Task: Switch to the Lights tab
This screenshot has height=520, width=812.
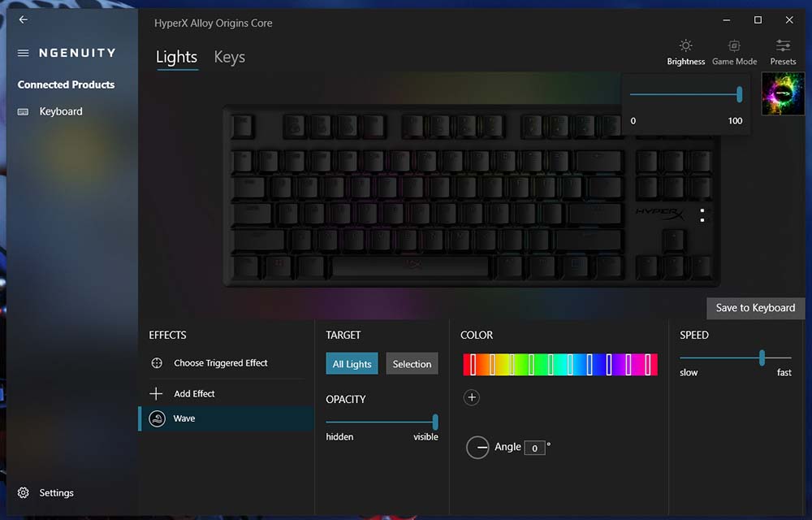Action: click(176, 57)
